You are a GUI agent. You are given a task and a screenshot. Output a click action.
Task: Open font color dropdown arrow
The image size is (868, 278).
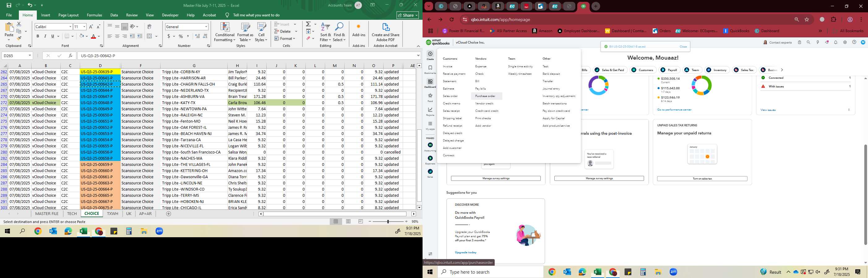[99, 36]
